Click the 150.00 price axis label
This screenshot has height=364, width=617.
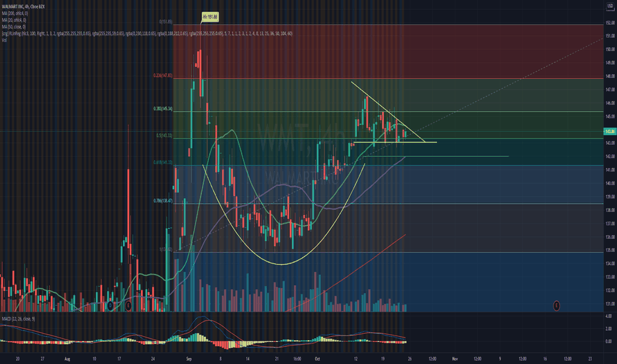click(610, 50)
